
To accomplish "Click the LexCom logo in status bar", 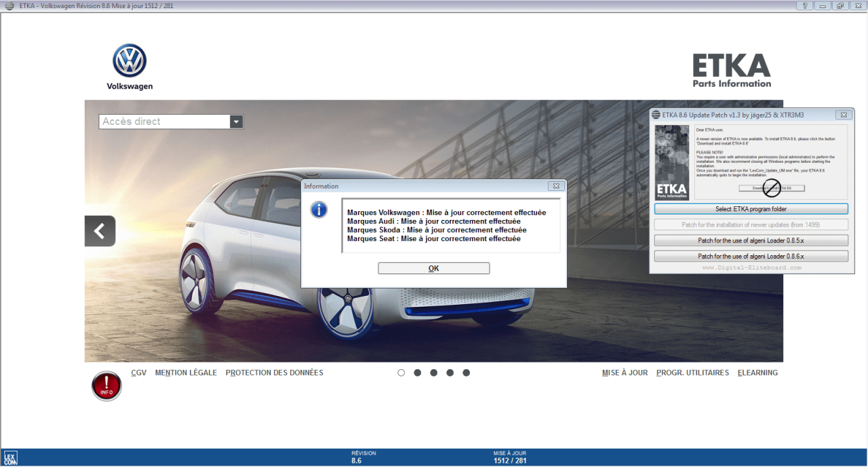I will (10, 458).
